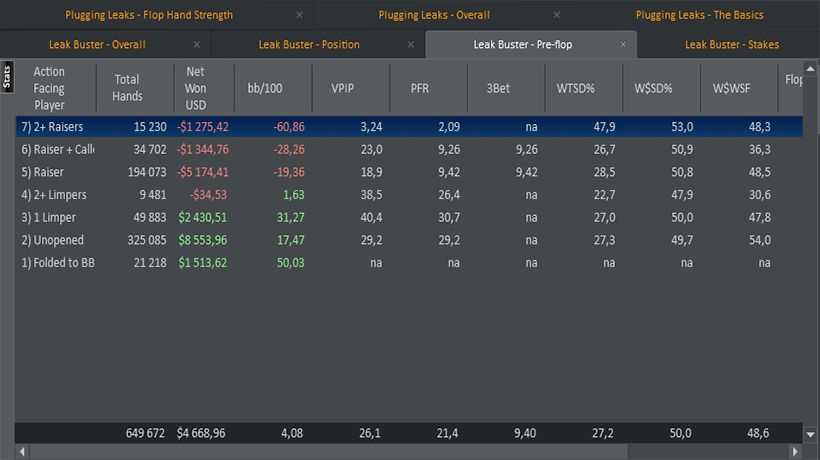
Task: Click bb/100 value 50,03
Action: (x=290, y=262)
